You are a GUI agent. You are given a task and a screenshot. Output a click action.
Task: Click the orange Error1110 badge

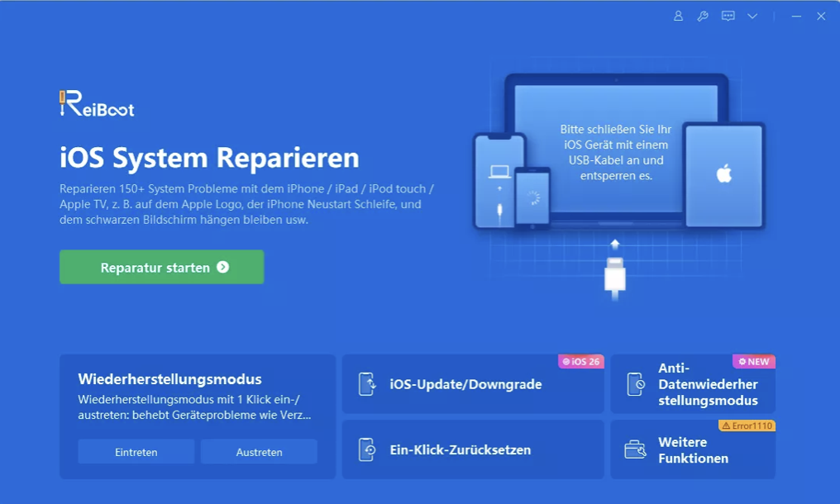click(747, 426)
